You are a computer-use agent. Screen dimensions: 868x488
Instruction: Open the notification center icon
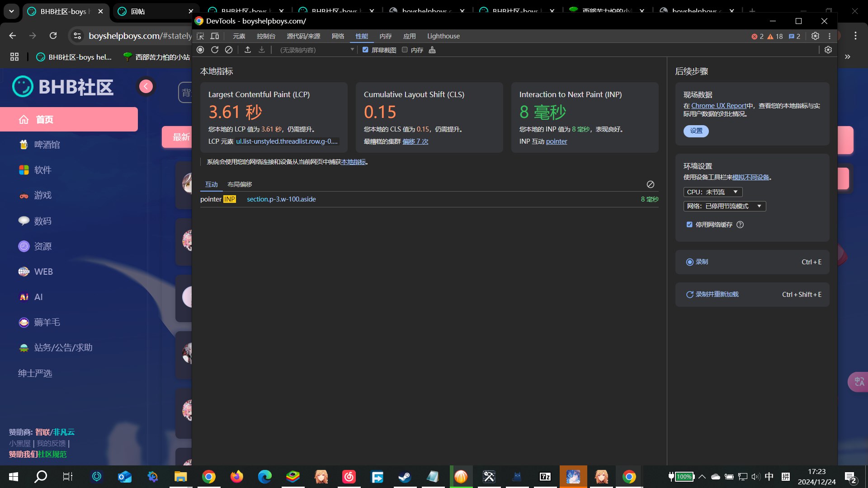(850, 477)
